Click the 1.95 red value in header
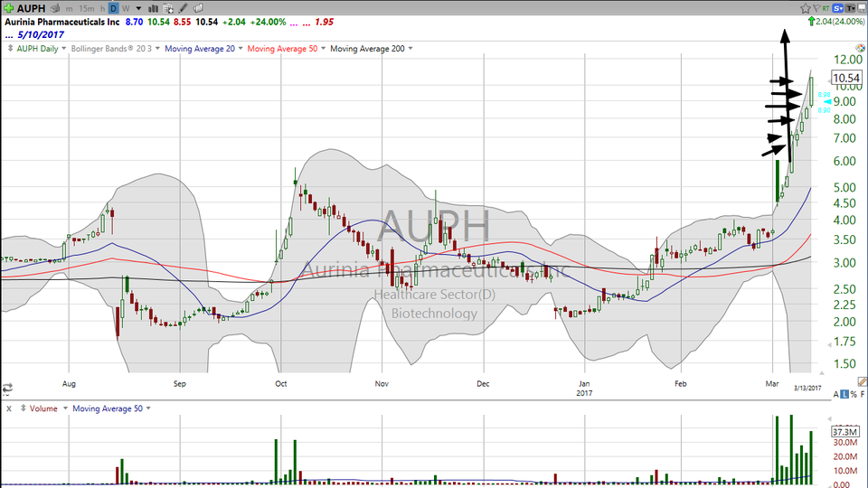This screenshot has width=868, height=488. pos(325,22)
